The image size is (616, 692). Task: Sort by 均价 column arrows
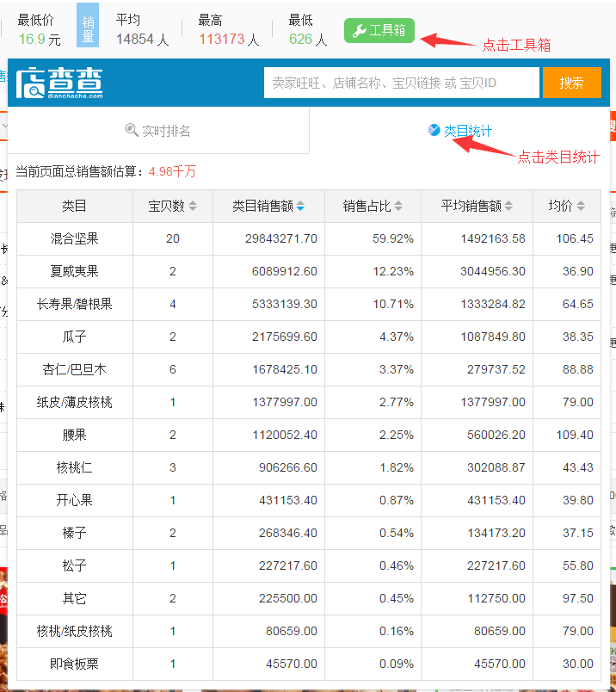[582, 207]
